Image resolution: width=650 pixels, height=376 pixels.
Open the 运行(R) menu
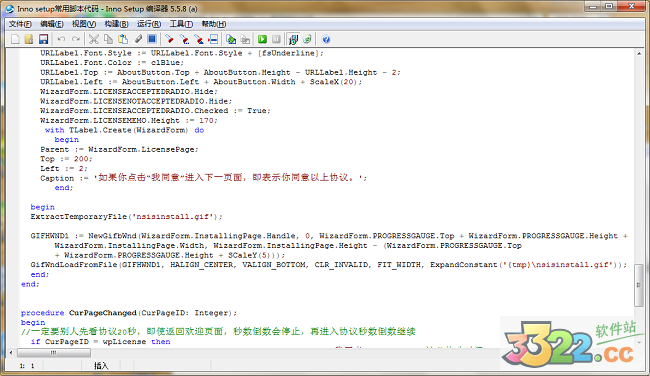point(149,24)
